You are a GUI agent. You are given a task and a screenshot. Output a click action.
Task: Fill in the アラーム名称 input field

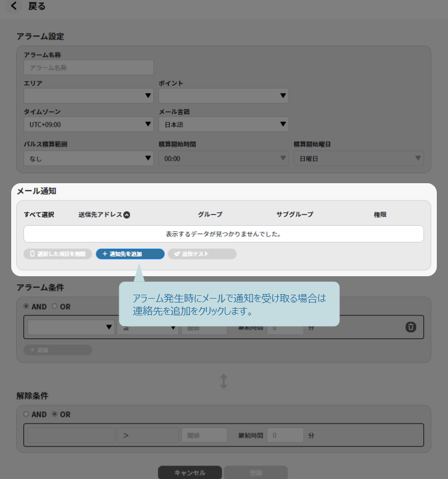click(88, 68)
